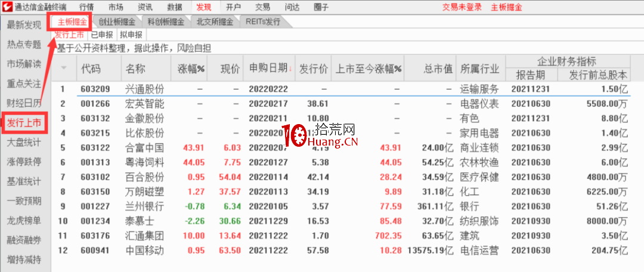Switch to 科创板掘金 tab
This screenshot has width=644, height=272.
(166, 22)
